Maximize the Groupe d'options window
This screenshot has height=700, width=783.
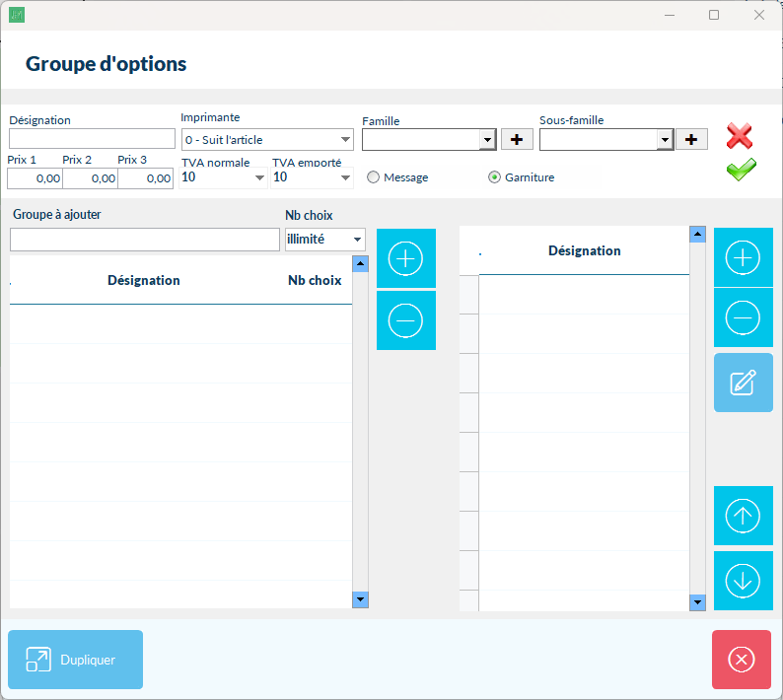(714, 15)
